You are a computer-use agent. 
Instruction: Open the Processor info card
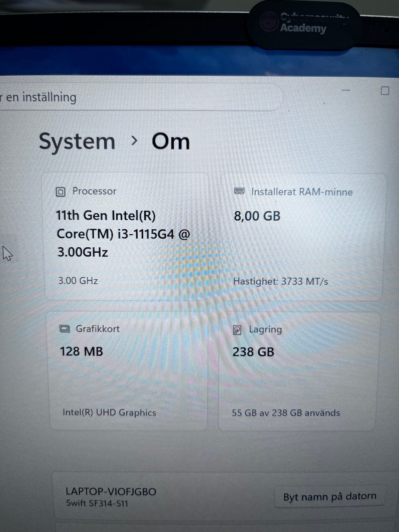pyautogui.click(x=126, y=237)
